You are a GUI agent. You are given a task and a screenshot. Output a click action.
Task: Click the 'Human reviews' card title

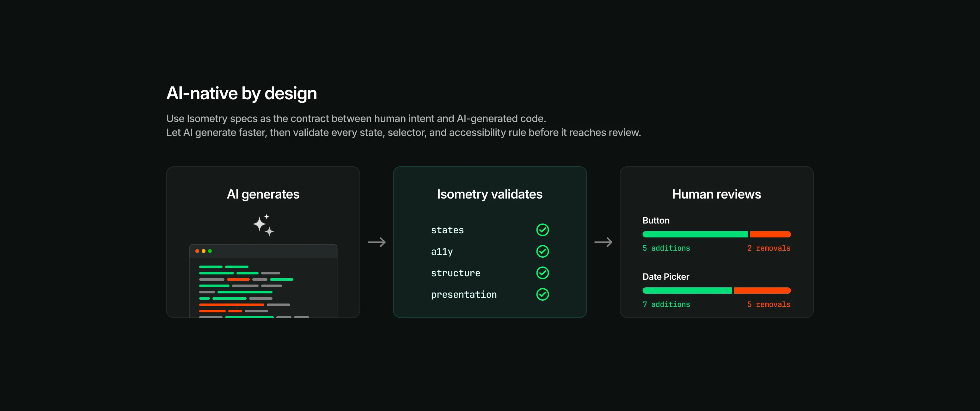pos(716,194)
